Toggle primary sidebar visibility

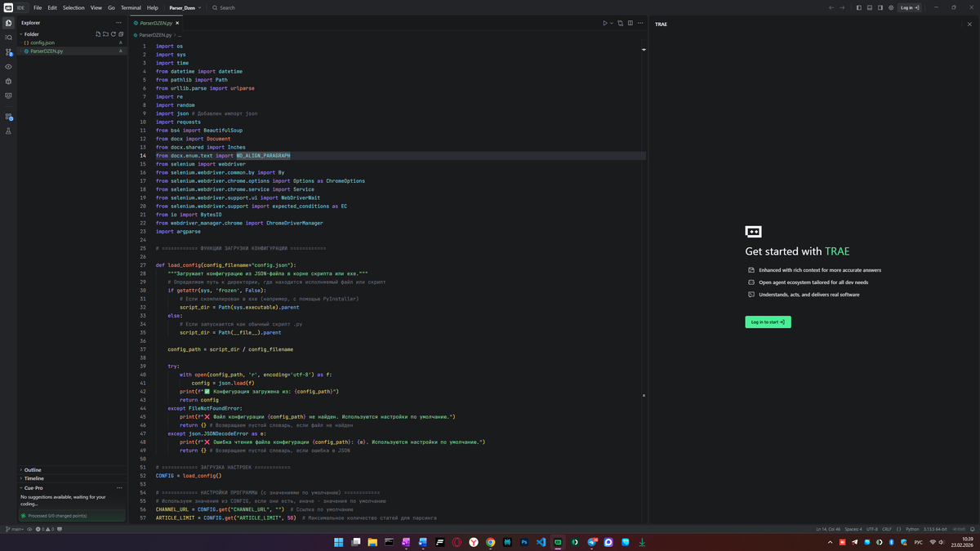(858, 7)
